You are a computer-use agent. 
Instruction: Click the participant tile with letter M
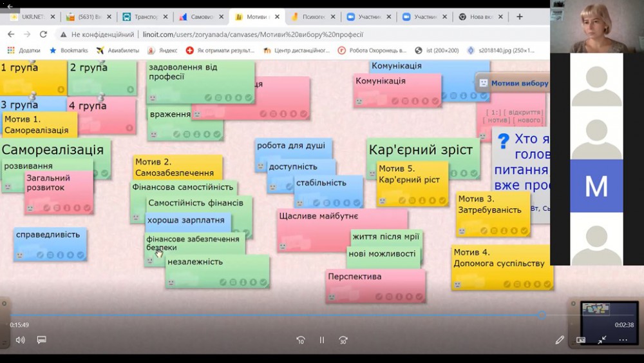[x=596, y=186]
